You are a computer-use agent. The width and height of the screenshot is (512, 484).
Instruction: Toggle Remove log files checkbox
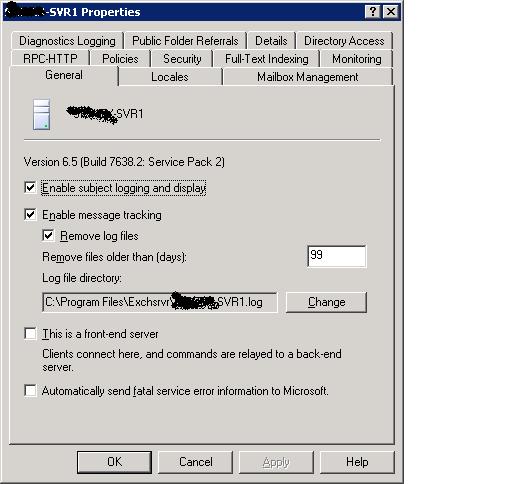[x=48, y=236]
